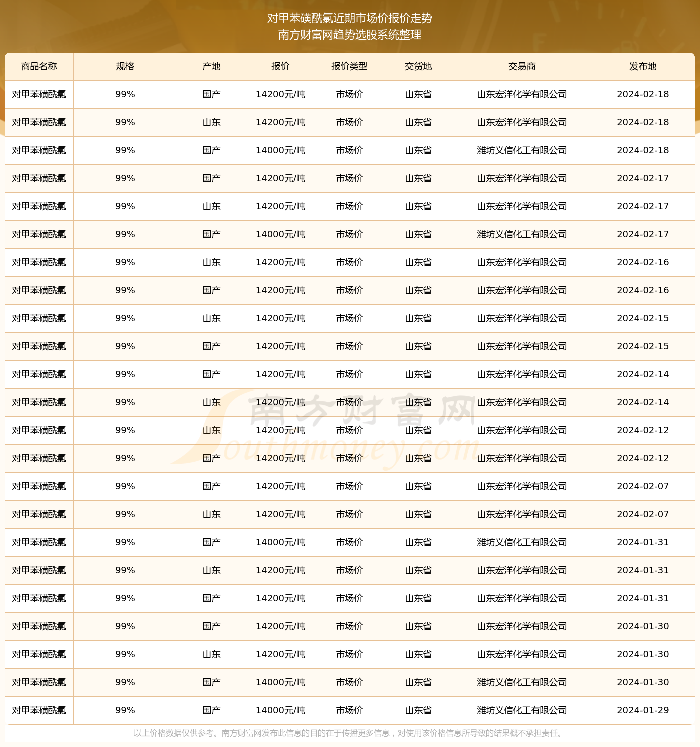Click 2024-02-15 date in the 国产 origin row
This screenshot has width=700, height=747.
coord(643,346)
